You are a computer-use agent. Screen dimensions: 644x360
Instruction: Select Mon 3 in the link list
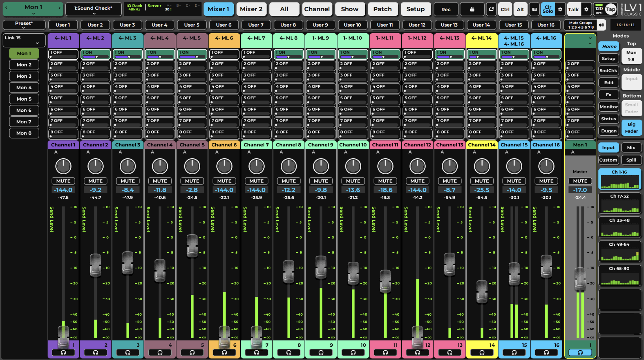pyautogui.click(x=24, y=76)
